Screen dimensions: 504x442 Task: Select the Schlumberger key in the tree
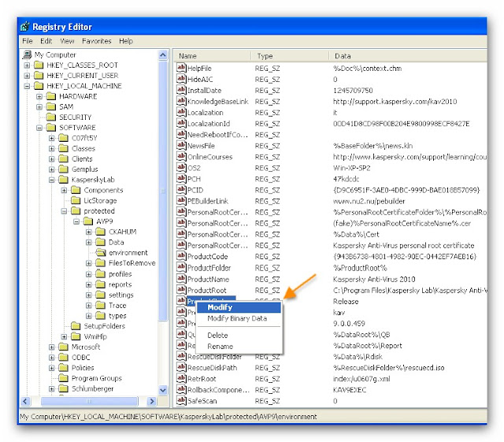[x=93, y=388]
